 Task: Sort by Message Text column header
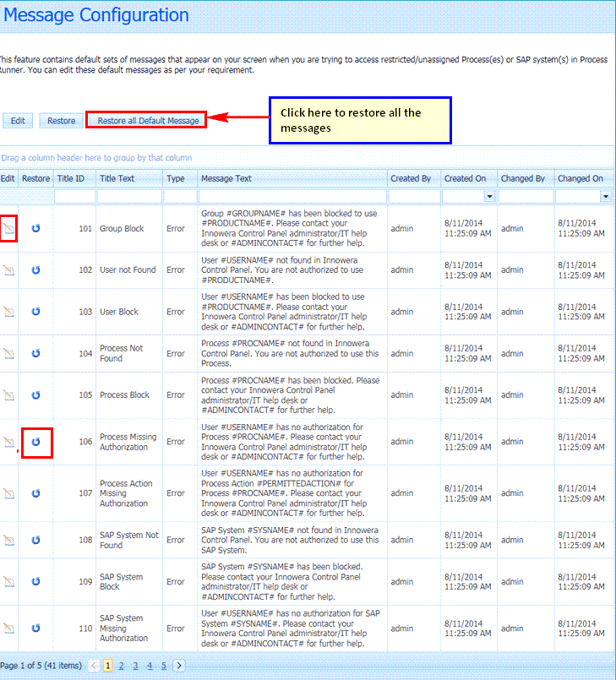pos(292,179)
